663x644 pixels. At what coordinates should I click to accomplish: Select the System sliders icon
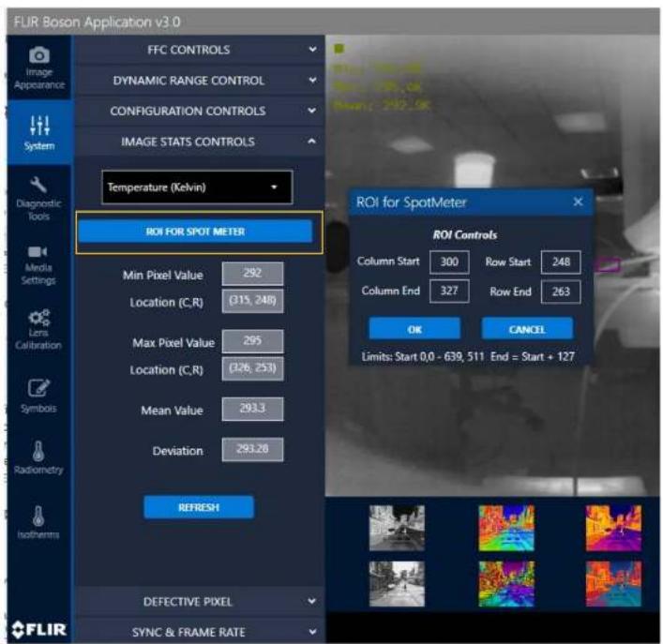click(x=39, y=126)
